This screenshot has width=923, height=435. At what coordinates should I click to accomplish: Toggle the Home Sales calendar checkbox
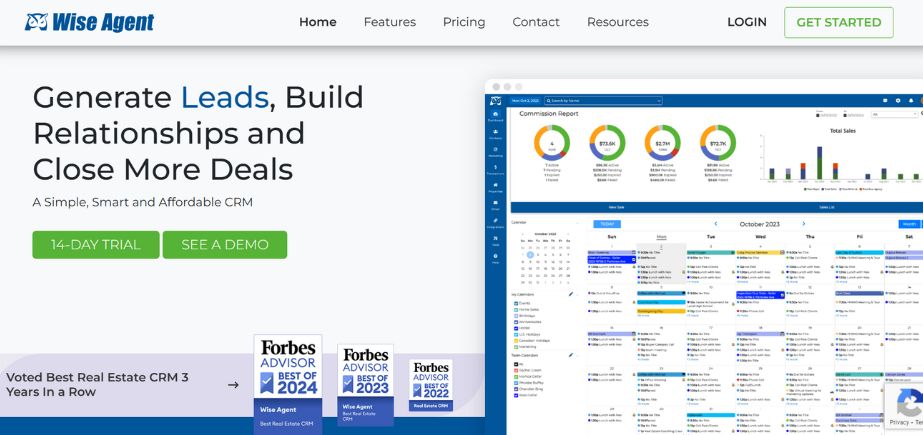point(516,310)
